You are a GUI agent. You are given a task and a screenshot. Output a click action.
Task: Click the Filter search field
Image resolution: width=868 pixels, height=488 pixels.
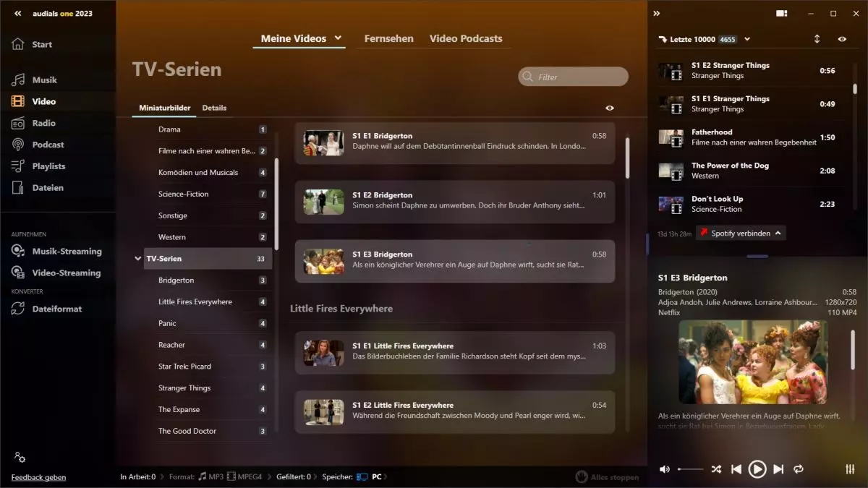pyautogui.click(x=573, y=77)
